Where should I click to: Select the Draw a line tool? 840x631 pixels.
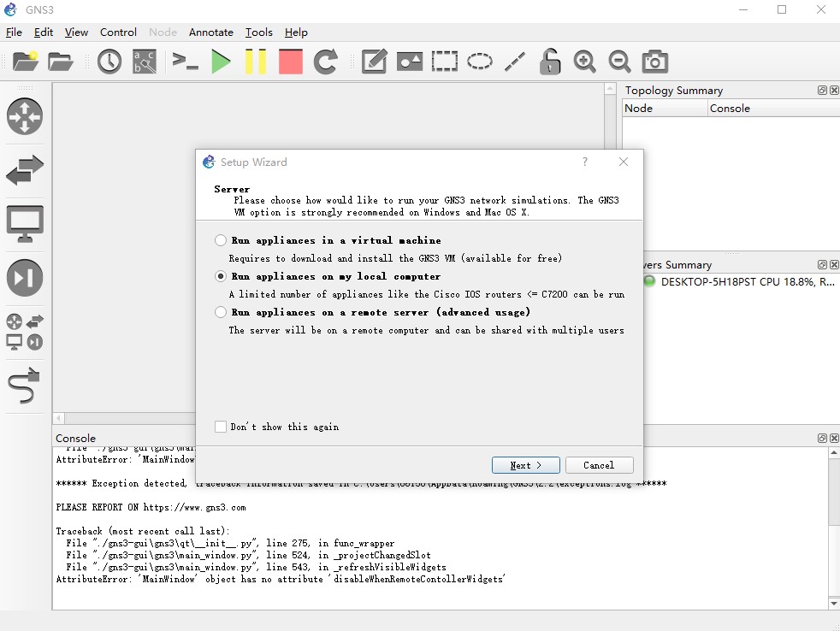pyautogui.click(x=515, y=62)
